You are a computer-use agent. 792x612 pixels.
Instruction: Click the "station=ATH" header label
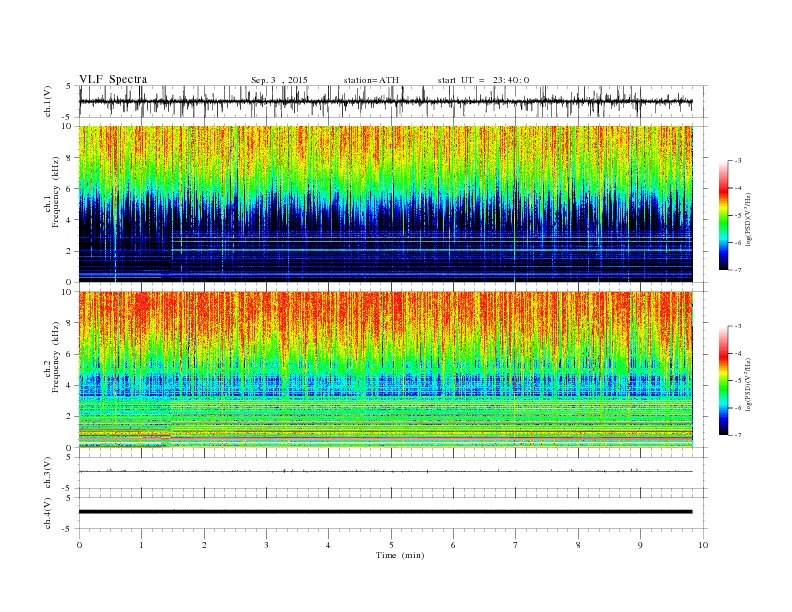pos(371,80)
